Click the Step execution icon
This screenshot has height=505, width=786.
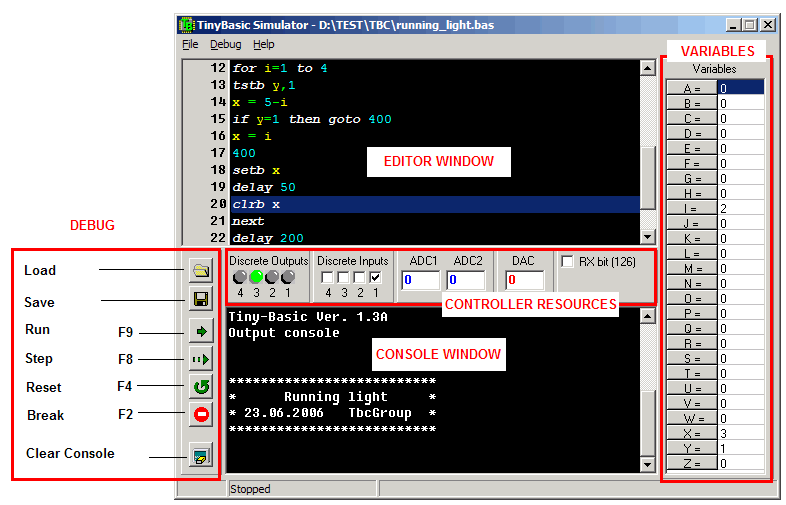pyautogui.click(x=200, y=358)
